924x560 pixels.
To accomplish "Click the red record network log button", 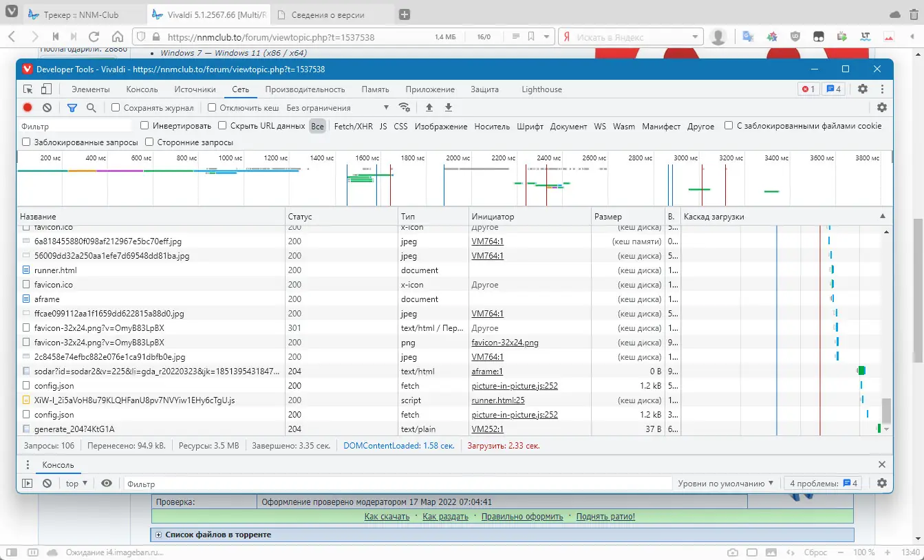I will 28,107.
